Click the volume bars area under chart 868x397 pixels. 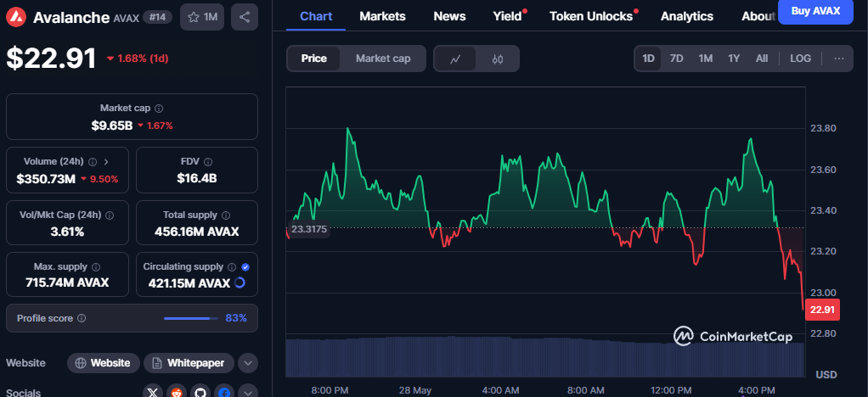[544, 356]
